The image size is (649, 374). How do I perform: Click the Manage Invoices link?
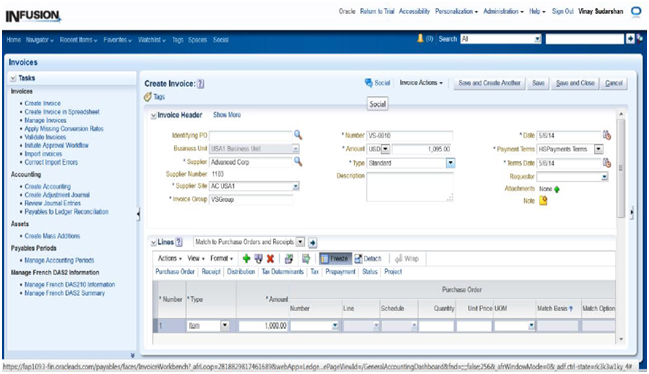[x=45, y=120]
